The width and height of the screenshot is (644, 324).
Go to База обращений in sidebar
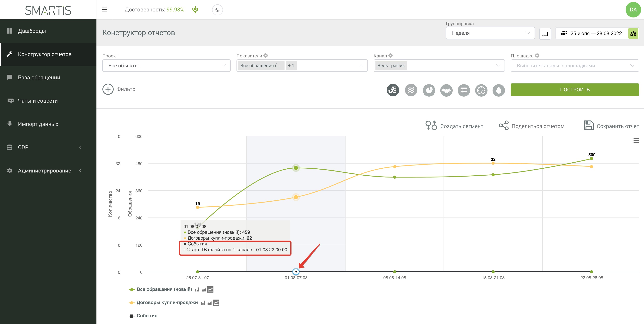click(x=39, y=77)
